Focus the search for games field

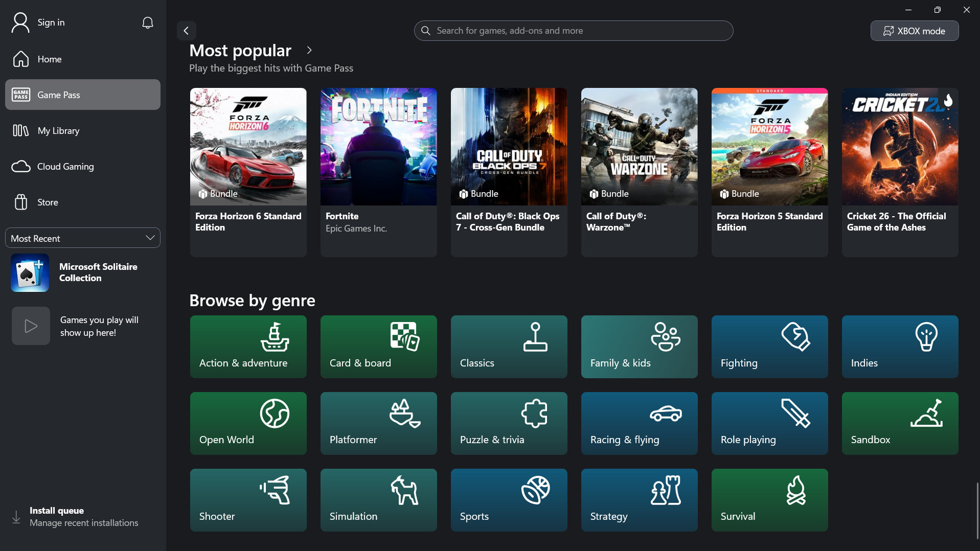tap(574, 31)
